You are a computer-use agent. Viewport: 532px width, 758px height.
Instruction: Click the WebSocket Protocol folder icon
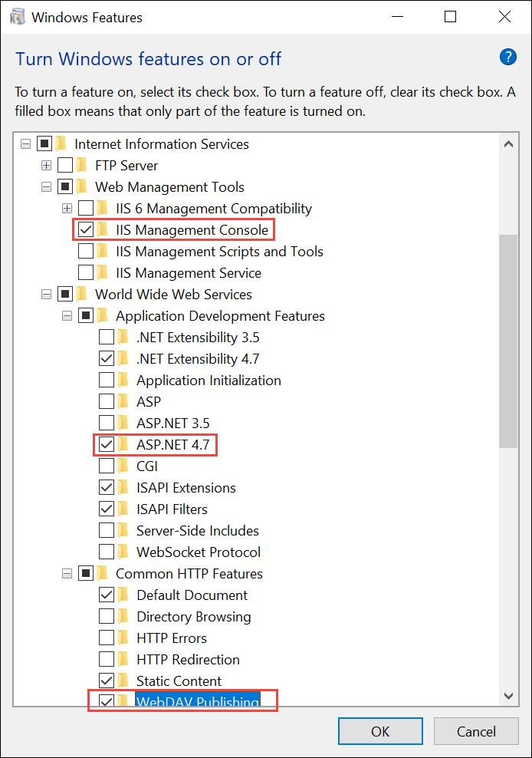coord(123,552)
